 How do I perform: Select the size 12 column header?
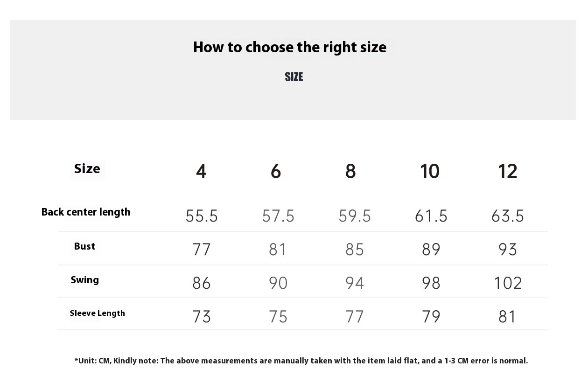click(x=508, y=172)
